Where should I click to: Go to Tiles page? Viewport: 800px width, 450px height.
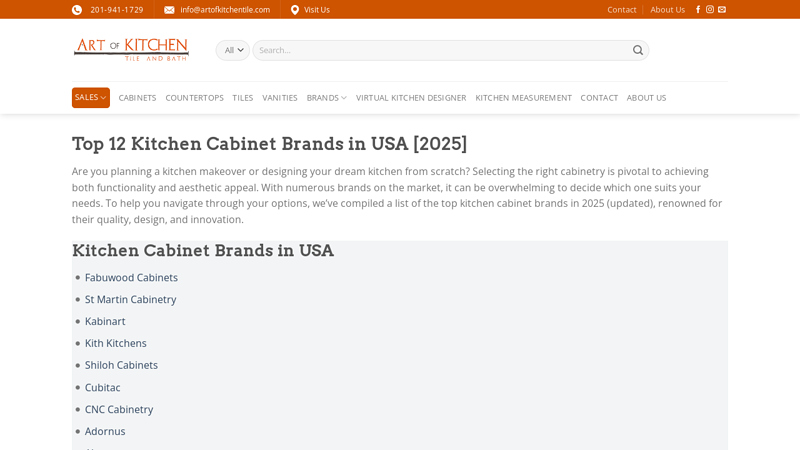243,97
